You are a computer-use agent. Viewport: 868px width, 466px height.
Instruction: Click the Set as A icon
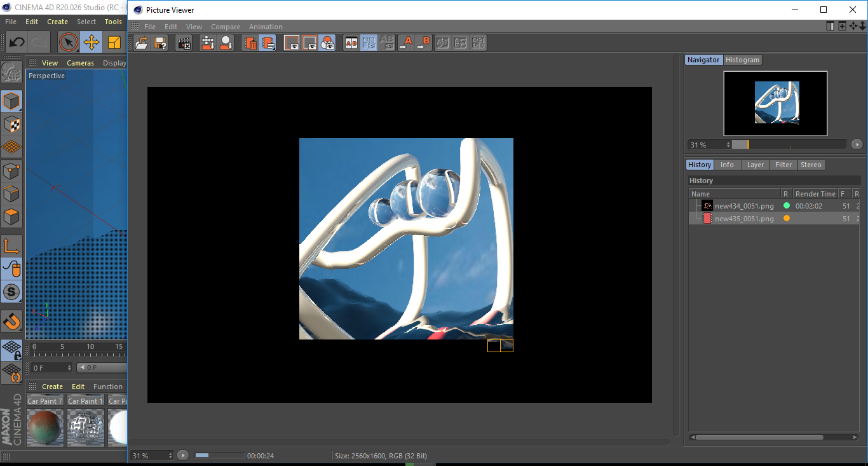[405, 43]
